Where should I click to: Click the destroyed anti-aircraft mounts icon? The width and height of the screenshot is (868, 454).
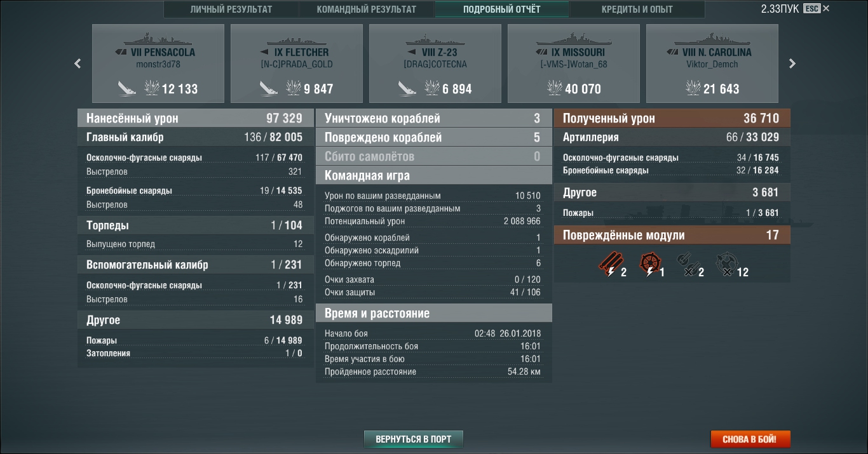[x=726, y=264]
